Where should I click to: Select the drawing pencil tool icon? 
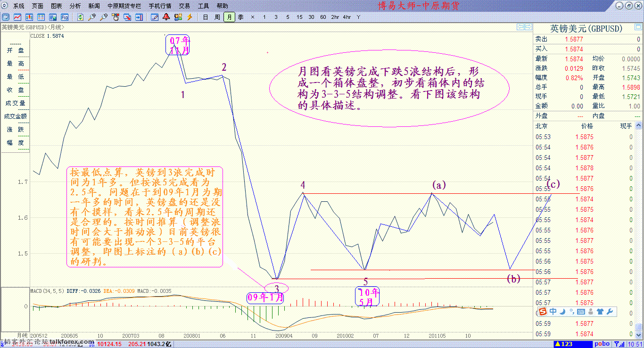coord(155,17)
